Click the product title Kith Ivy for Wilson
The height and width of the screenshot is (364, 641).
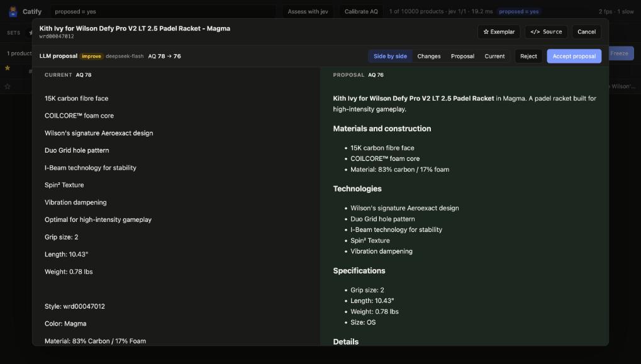(x=135, y=28)
